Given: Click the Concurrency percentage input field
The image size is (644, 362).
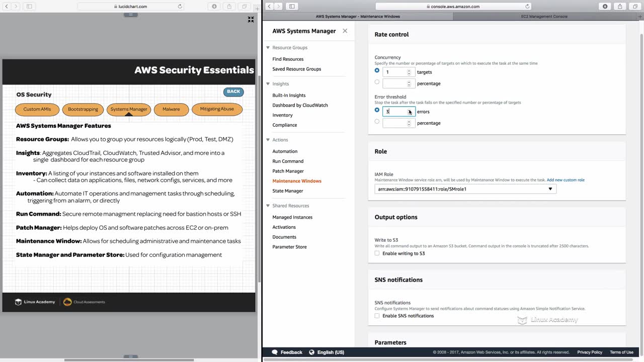Looking at the screenshot, I should (x=398, y=83).
